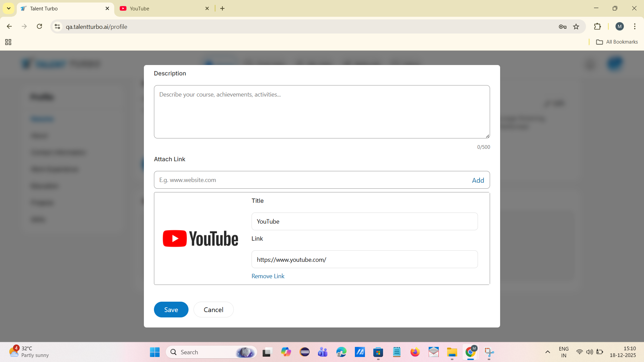The height and width of the screenshot is (362, 644).
Task: Open Microsoft Store from the taskbar
Action: (x=378, y=352)
